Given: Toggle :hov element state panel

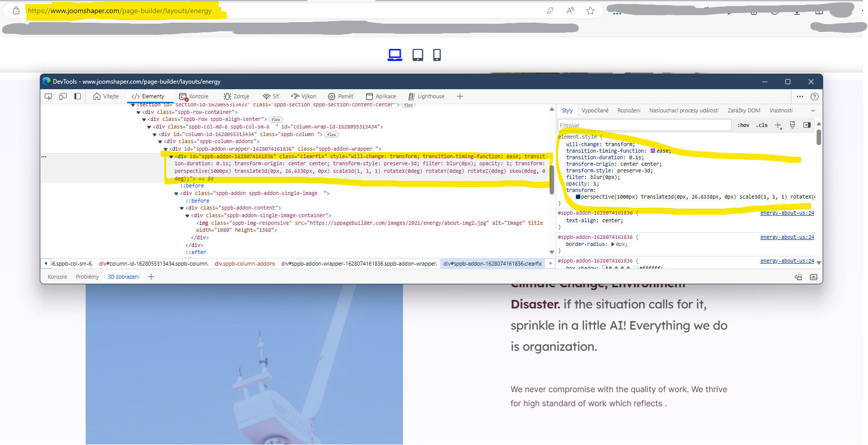Looking at the screenshot, I should coord(744,125).
